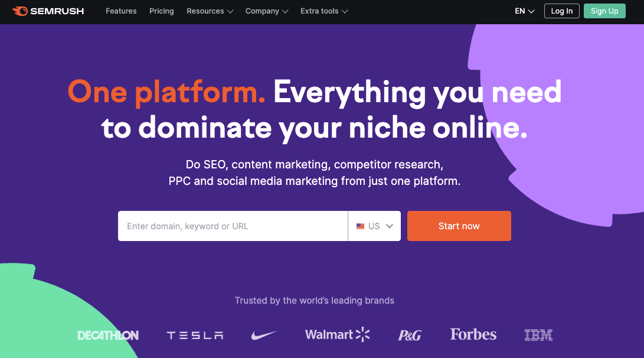Viewport: 644px width, 358px height.
Task: Click the Log In button
Action: 561,11
